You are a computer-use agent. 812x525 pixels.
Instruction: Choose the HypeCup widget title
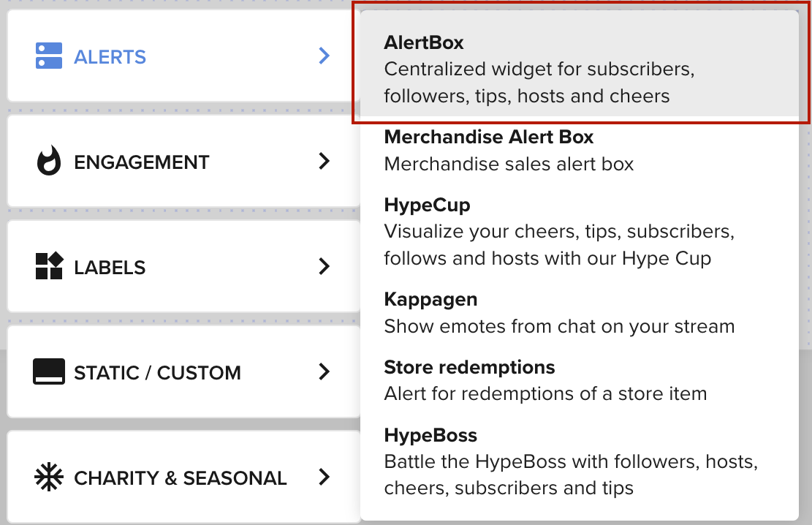(427, 205)
